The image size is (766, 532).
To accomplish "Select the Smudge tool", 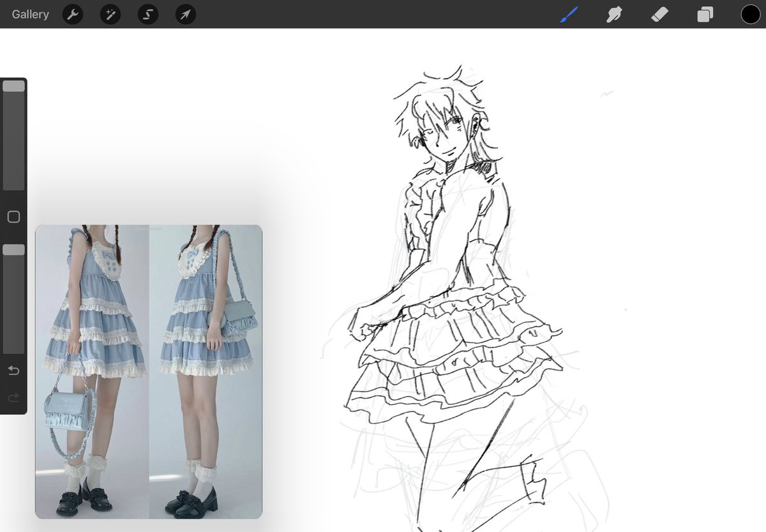I will tap(614, 14).
